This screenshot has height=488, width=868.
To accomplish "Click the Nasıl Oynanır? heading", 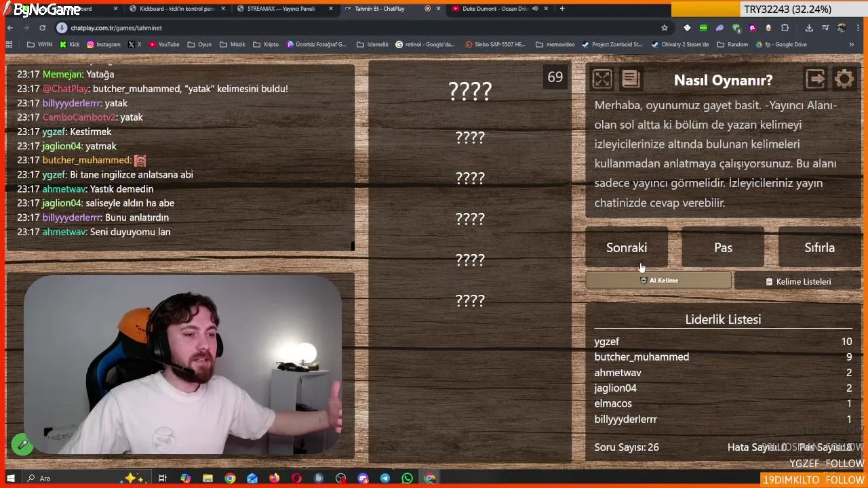I will coord(723,80).
